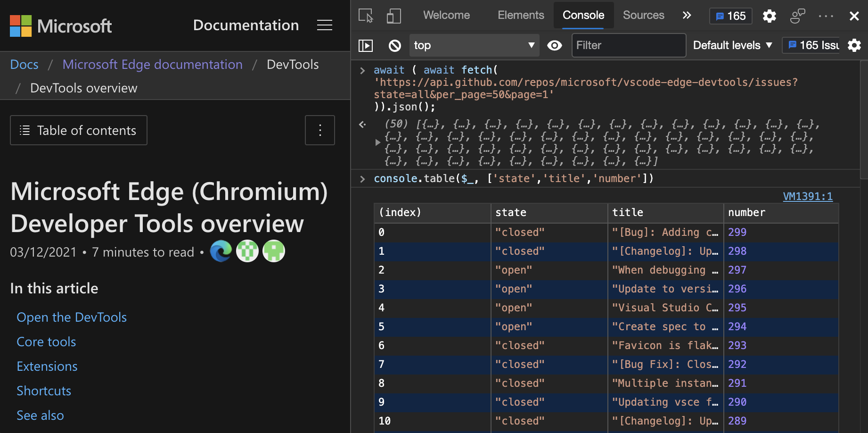
Task: Click the Microsoft logo
Action: click(61, 25)
